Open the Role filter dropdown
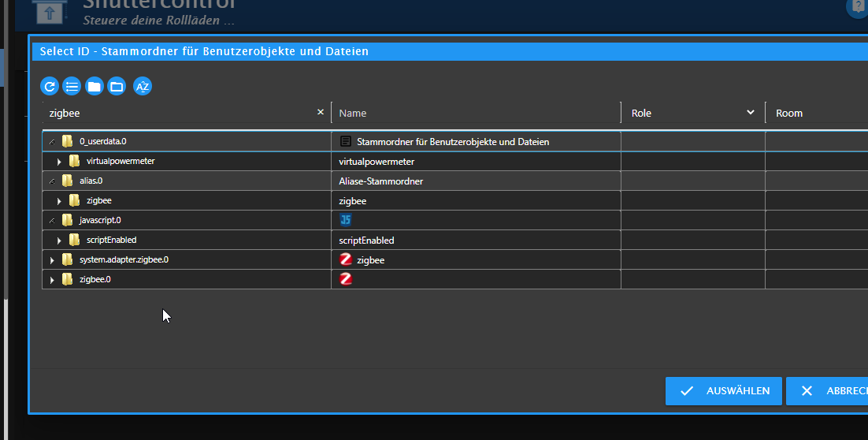Screen dimensions: 868x440 coord(693,113)
